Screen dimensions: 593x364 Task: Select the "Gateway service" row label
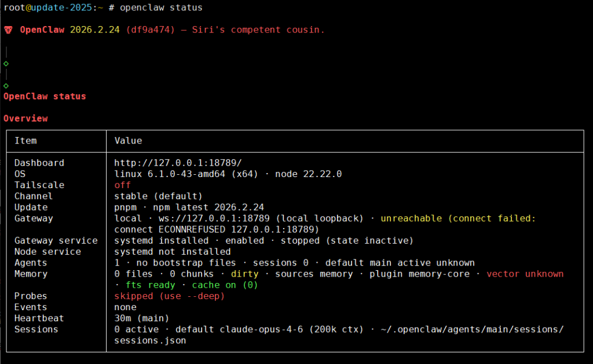56,240
